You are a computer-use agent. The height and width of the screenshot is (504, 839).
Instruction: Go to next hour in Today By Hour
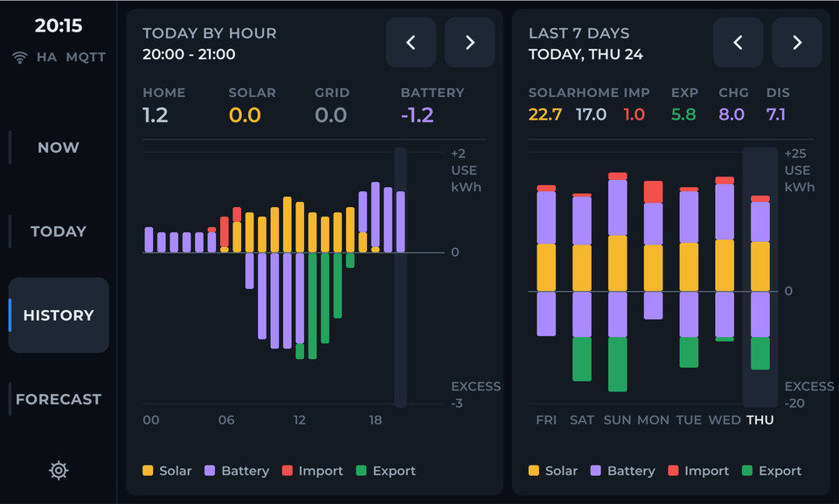click(x=469, y=42)
